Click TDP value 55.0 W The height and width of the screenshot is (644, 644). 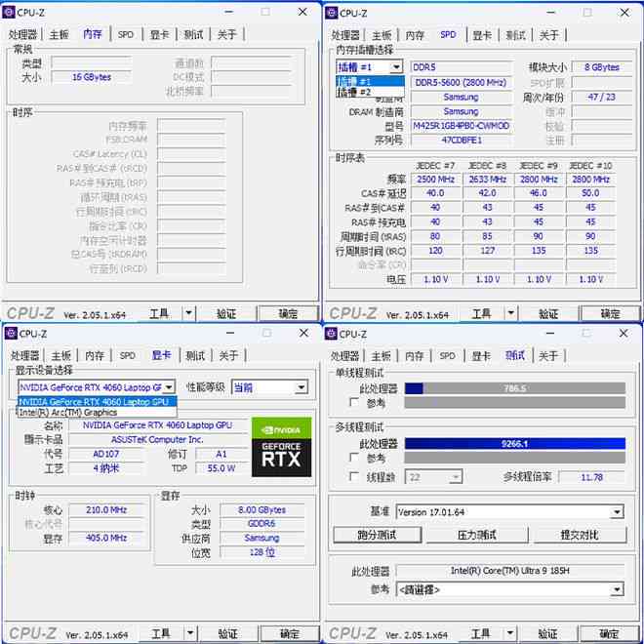click(x=221, y=468)
